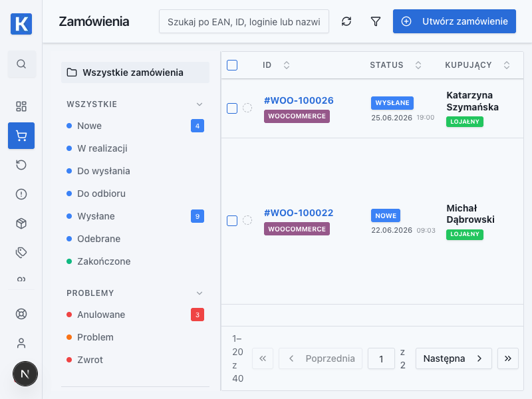532x399 pixels.
Task: Filter by Problem orders
Action: [136, 337]
